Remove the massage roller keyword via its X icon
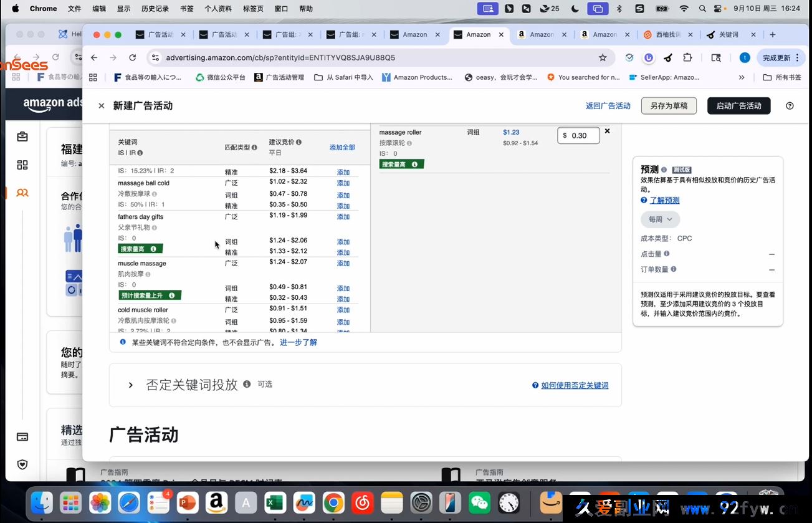 (607, 131)
